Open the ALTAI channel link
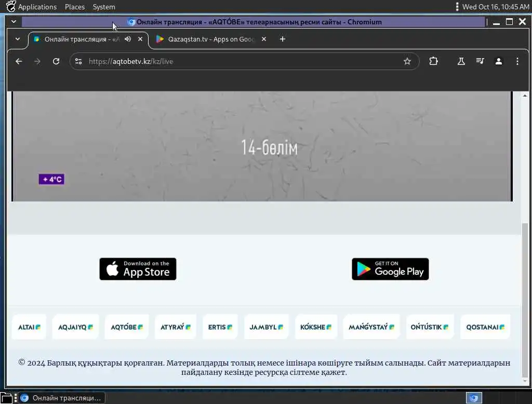This screenshot has height=404, width=532. click(29, 327)
